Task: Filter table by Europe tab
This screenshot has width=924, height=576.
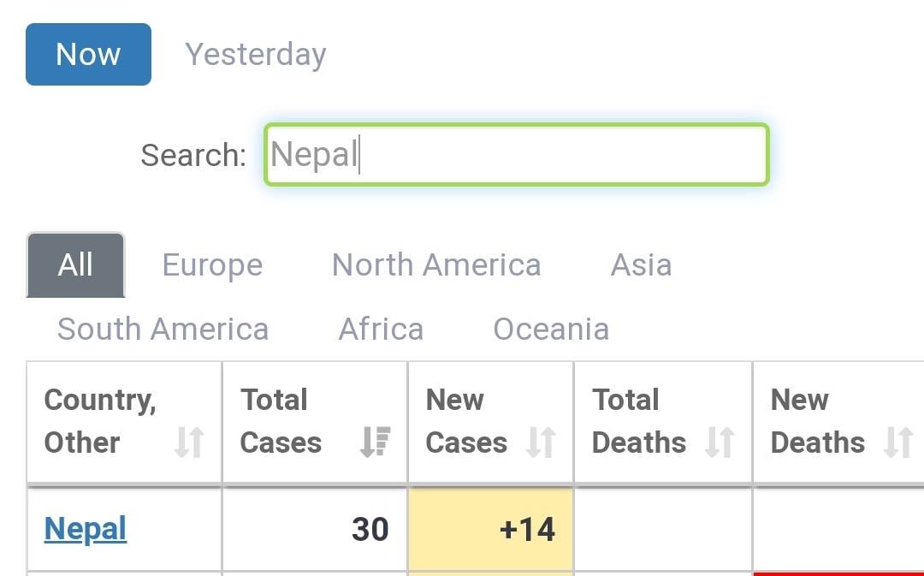Action: (x=213, y=264)
